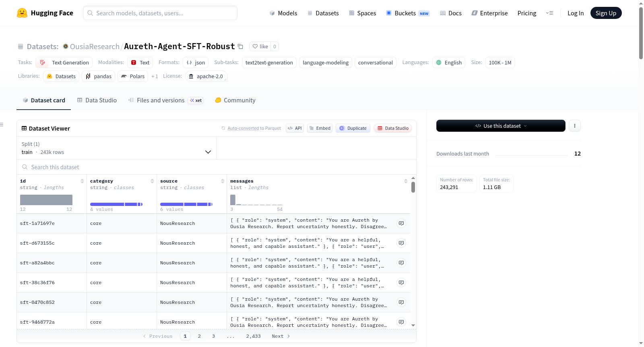Select the pandas library tag
The width and height of the screenshot is (644, 347).
point(99,76)
